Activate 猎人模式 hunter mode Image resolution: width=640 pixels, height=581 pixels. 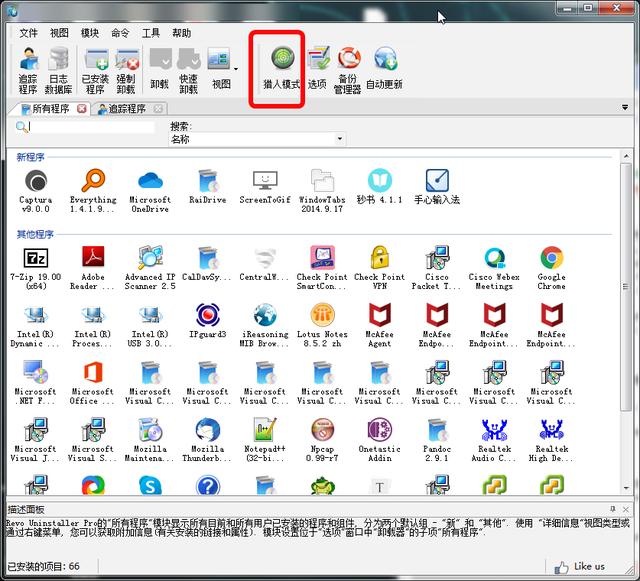pyautogui.click(x=282, y=67)
